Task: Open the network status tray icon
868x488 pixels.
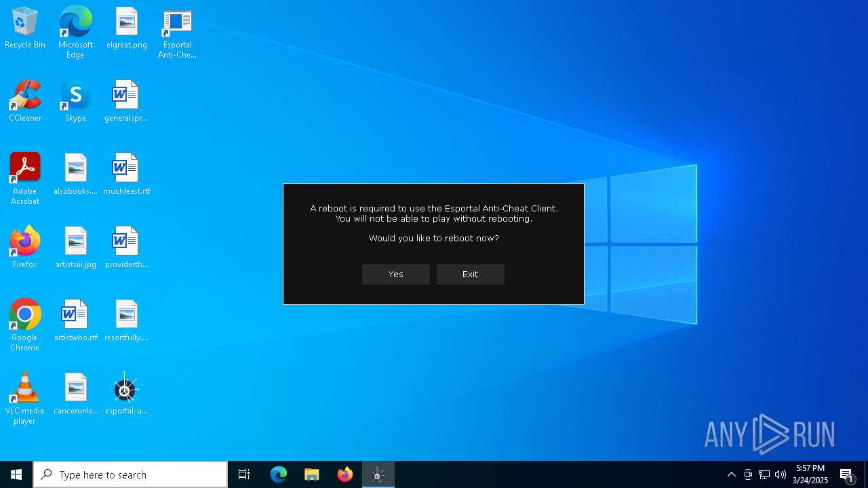Action: pos(764,474)
